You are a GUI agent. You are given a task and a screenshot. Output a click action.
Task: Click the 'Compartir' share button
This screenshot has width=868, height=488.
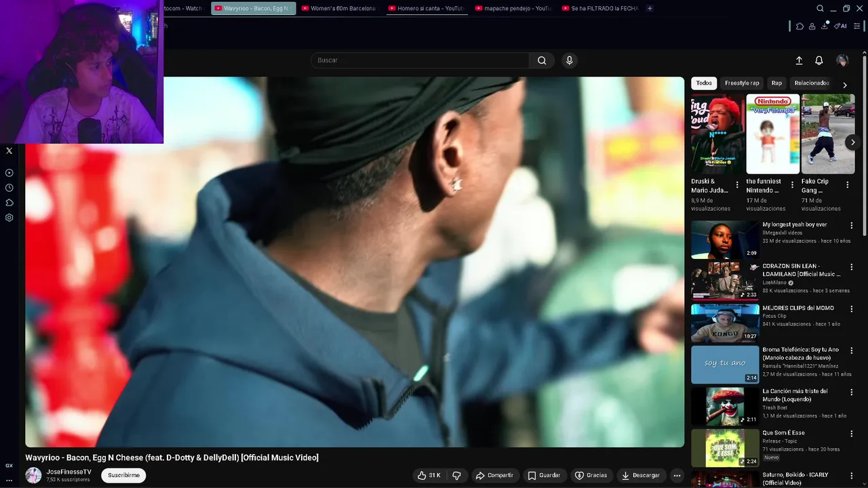click(494, 475)
